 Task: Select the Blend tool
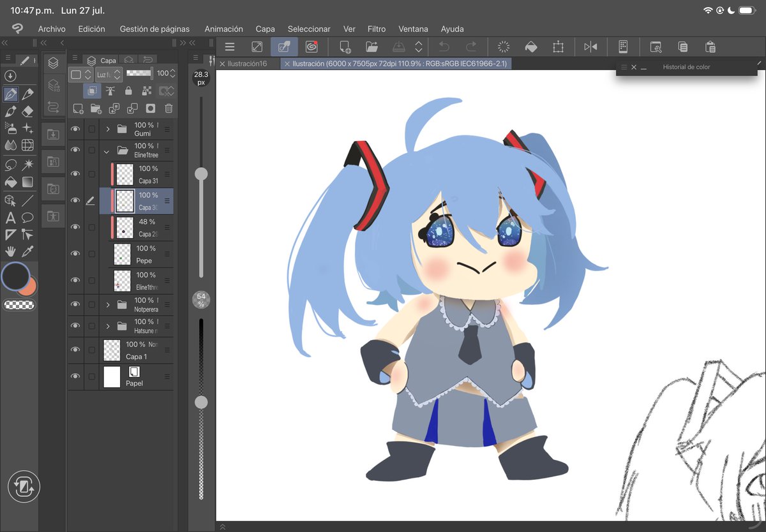pyautogui.click(x=10, y=145)
